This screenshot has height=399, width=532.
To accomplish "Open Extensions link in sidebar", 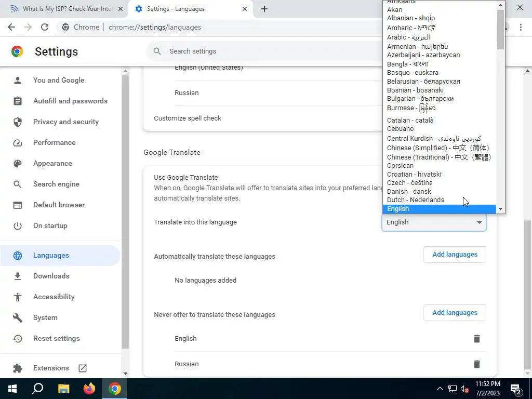I will pyautogui.click(x=51, y=368).
